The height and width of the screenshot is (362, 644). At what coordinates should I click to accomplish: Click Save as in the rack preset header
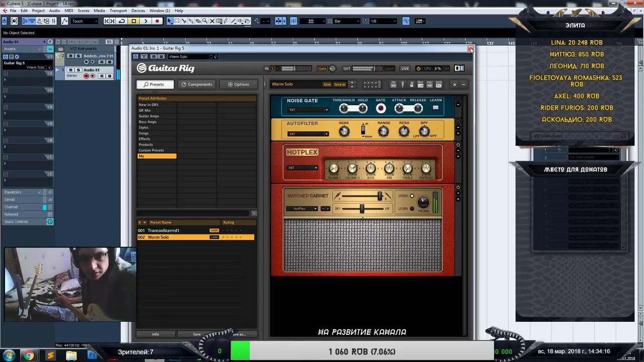340,84
